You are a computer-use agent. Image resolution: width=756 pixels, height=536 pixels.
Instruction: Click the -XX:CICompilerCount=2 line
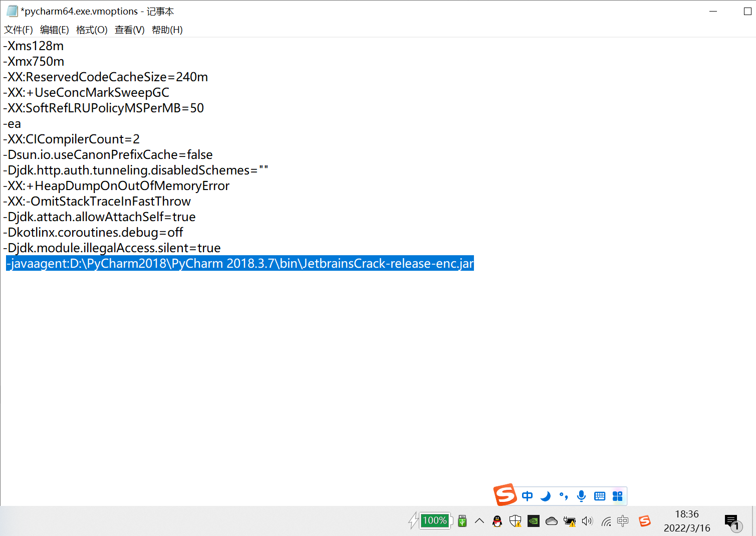point(72,139)
